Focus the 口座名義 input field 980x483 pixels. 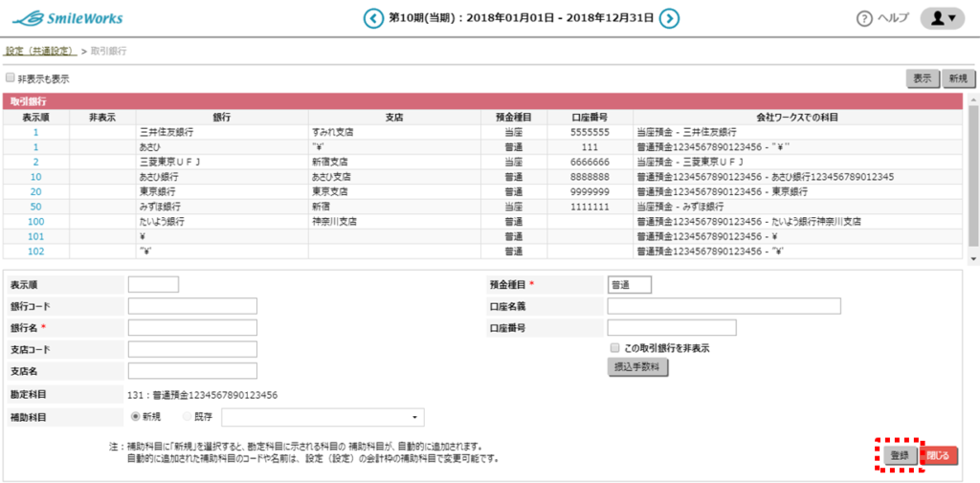724,306
